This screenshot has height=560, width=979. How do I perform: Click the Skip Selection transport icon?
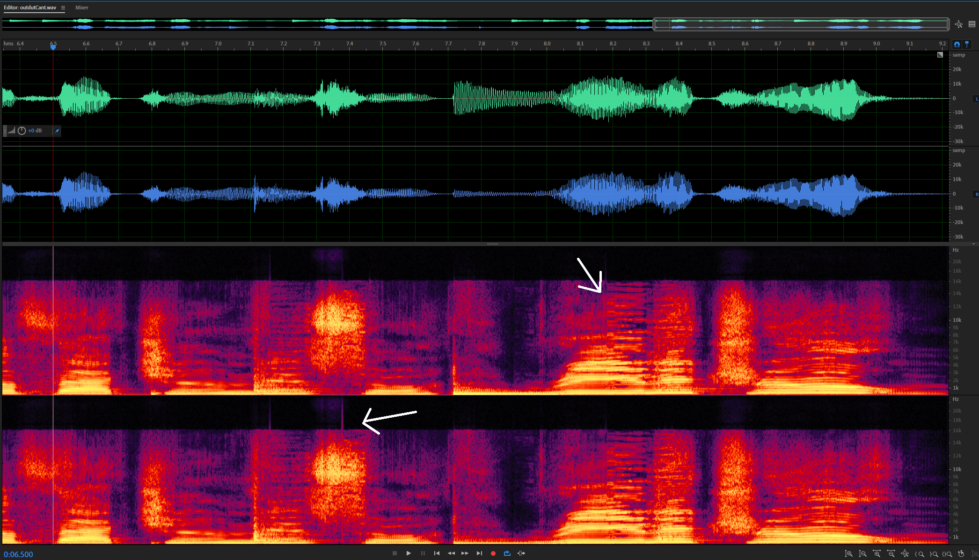pos(521,553)
